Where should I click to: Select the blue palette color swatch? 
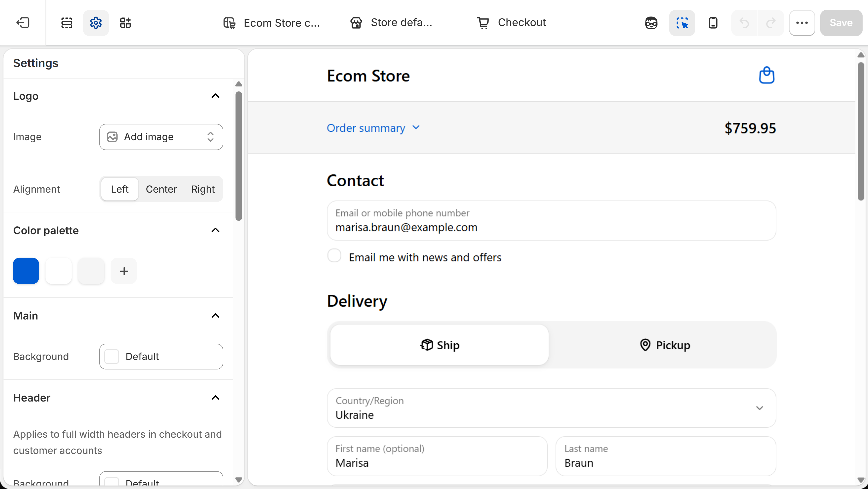pos(26,271)
